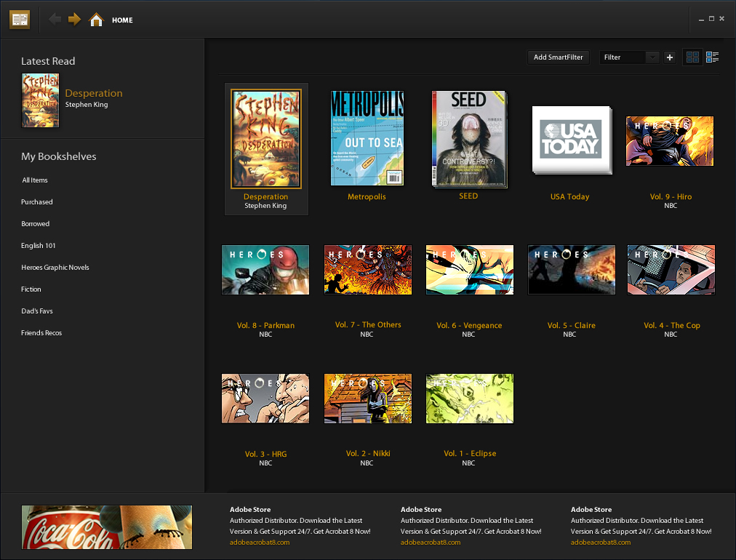Open the USA Today cover thumbnail

pyautogui.click(x=572, y=140)
